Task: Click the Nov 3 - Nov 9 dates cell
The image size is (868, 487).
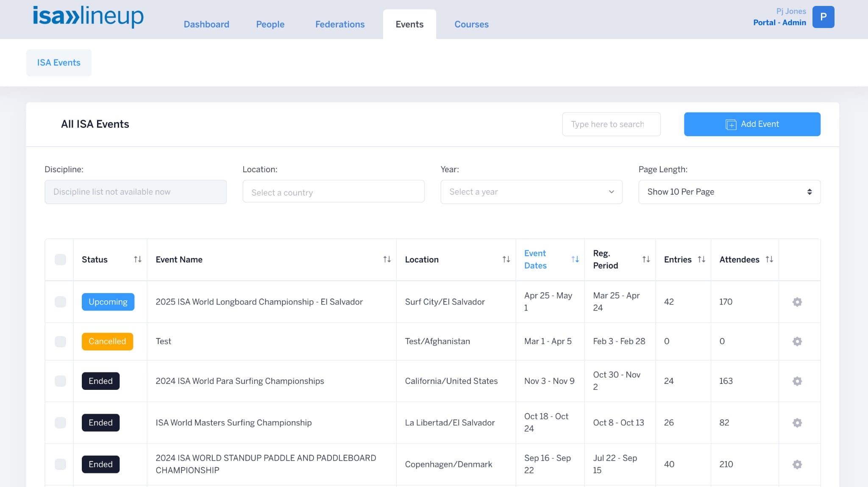Action: coord(549,381)
